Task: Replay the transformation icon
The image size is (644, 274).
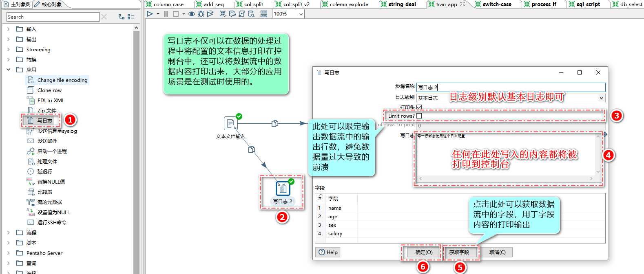Action: pyautogui.click(x=210, y=14)
